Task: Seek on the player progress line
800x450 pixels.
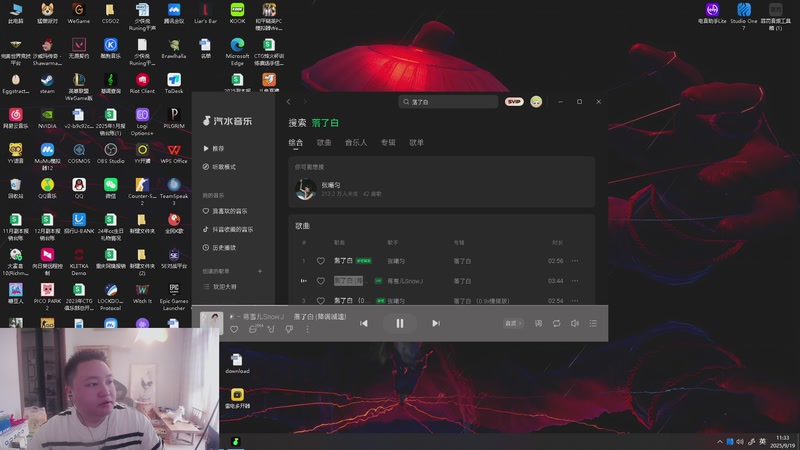Action: 399,306
